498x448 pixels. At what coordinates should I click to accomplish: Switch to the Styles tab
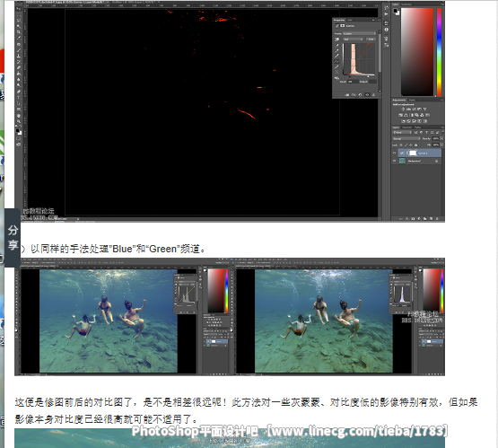[412, 100]
